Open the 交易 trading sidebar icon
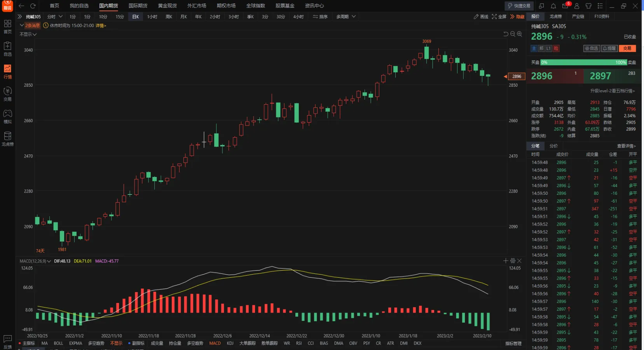Viewport: 644px width, 350px height. [7, 94]
